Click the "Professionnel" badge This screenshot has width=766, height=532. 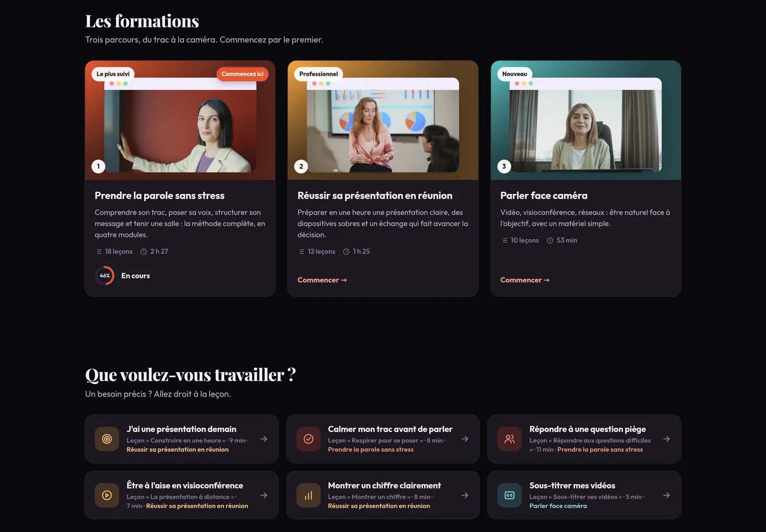(318, 74)
